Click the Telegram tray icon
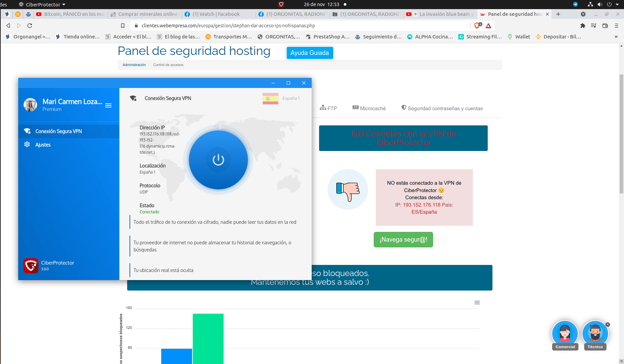Screen dimensions: 624x364 pyautogui.click(x=575, y=4)
